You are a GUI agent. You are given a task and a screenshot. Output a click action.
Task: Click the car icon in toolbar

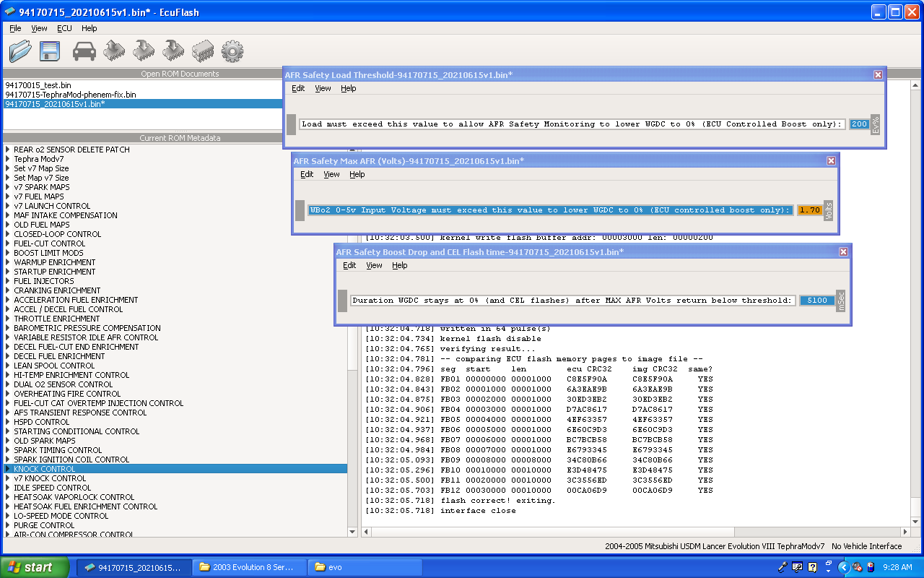click(x=84, y=51)
